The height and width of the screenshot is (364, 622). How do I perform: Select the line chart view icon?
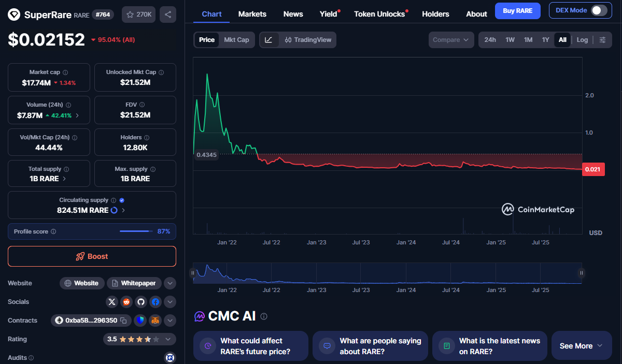point(268,40)
